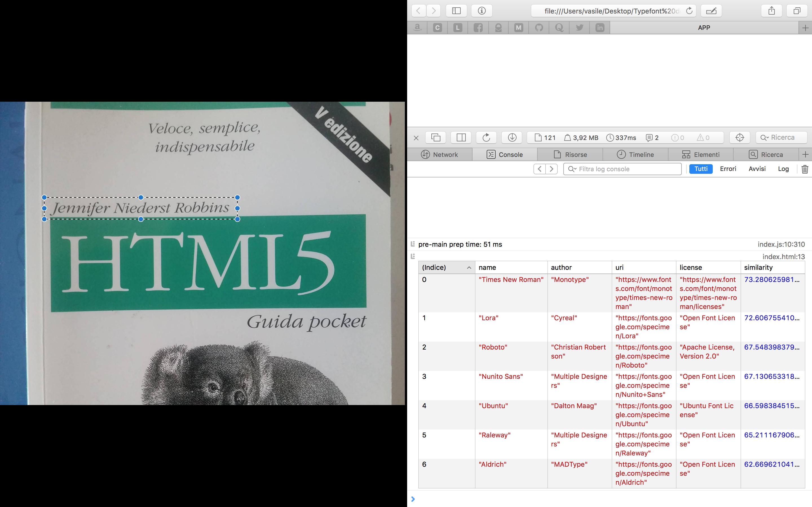This screenshot has height=507, width=812.
Task: Sort table by Indice column arrow
Action: [x=469, y=268]
